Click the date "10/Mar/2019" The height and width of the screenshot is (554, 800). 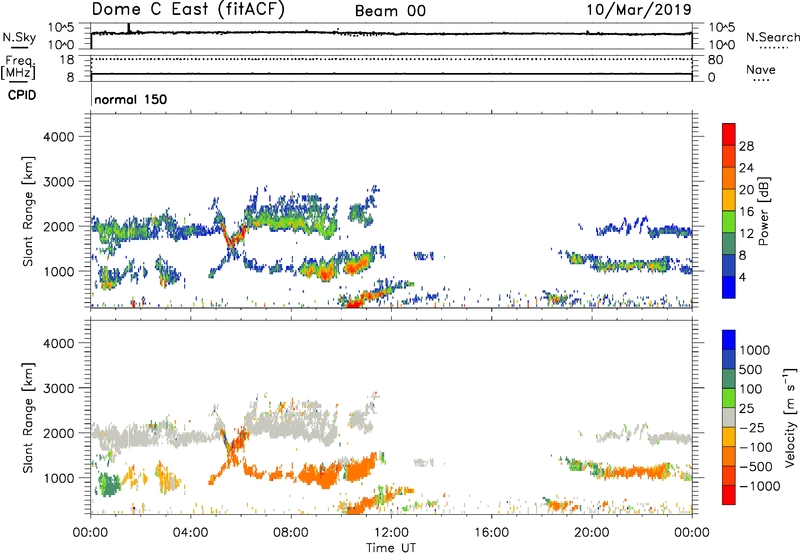639,10
